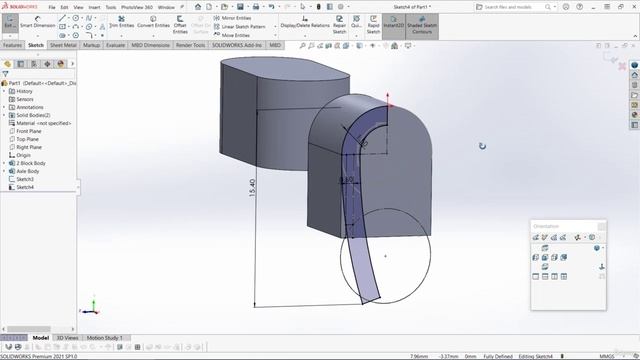Click the Rapid Sketch tool
Image resolution: width=640 pixels, height=360 pixels.
[373, 24]
